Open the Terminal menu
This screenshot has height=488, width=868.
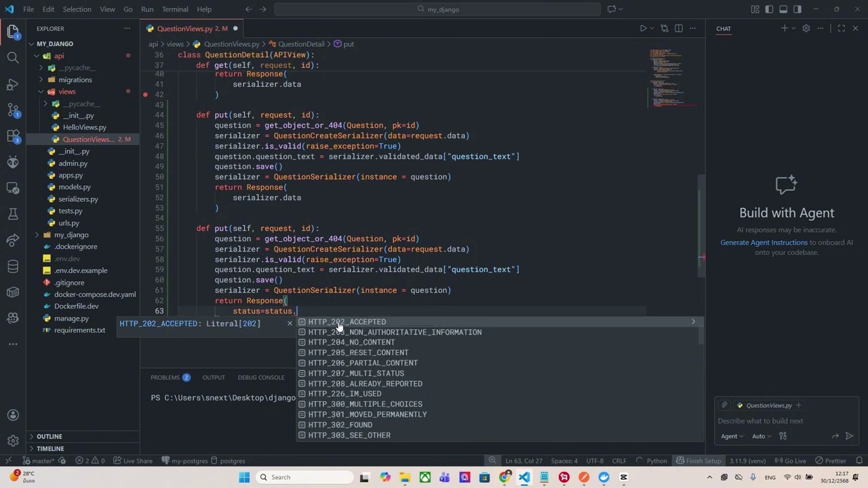[175, 9]
